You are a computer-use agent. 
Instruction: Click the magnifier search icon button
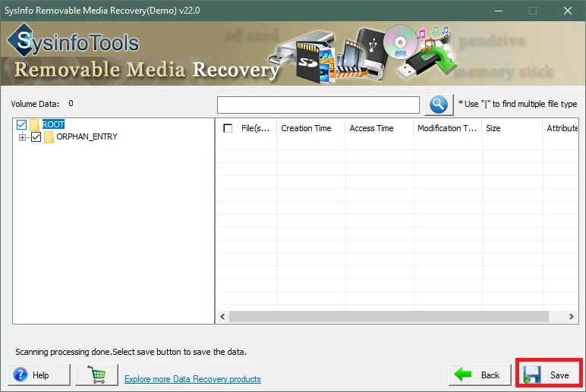tap(439, 105)
